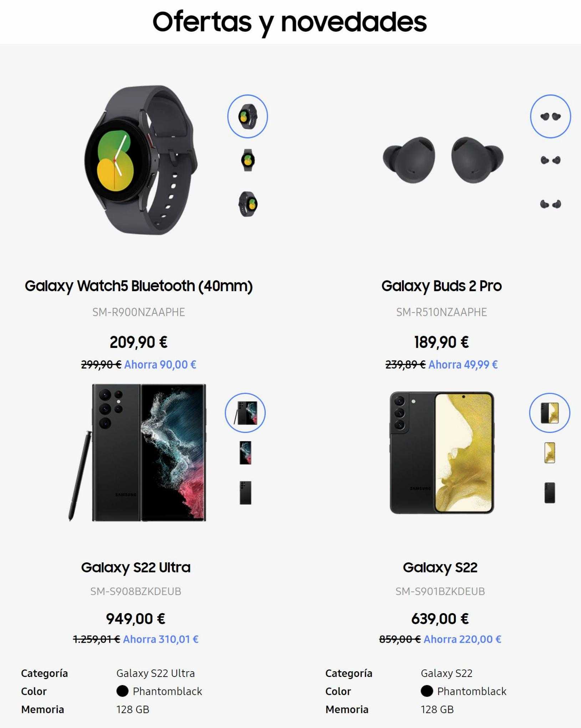Open the Galaxy S22 product title link
Screen dimensions: 581x728
click(440, 567)
